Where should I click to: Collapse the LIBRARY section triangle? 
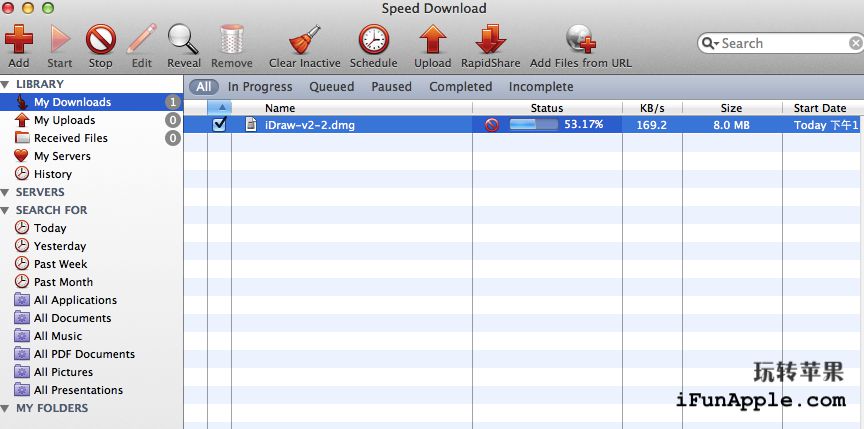click(x=5, y=85)
